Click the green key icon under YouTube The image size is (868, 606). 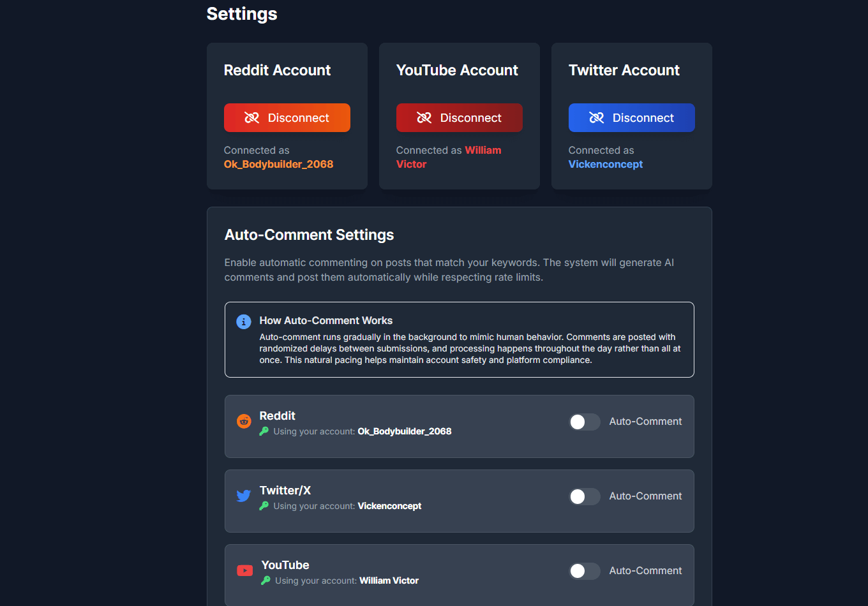266,580
